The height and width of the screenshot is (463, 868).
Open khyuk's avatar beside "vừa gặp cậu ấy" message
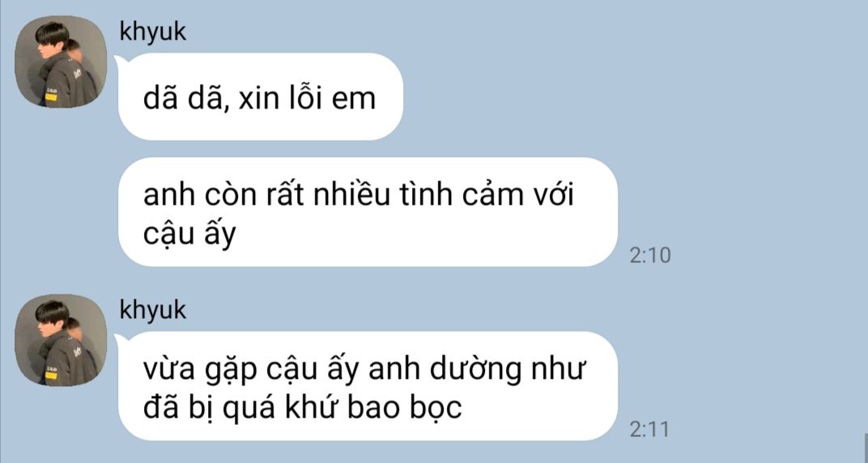click(61, 340)
